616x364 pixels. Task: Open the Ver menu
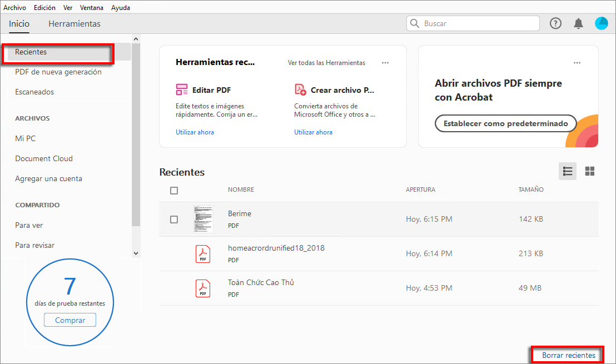[68, 7]
